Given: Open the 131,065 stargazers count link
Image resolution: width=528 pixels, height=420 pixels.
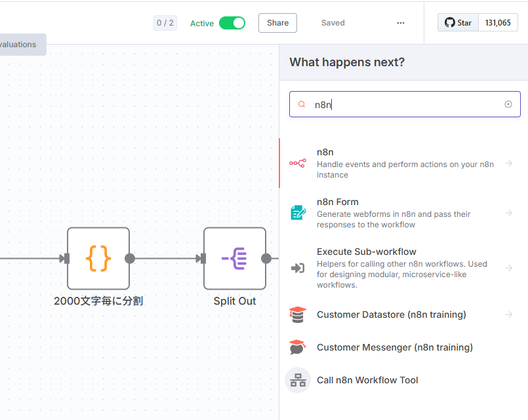Looking at the screenshot, I should point(498,22).
